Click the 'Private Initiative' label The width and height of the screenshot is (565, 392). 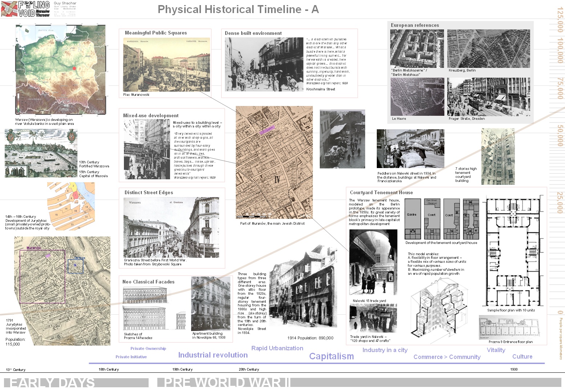[131, 357]
